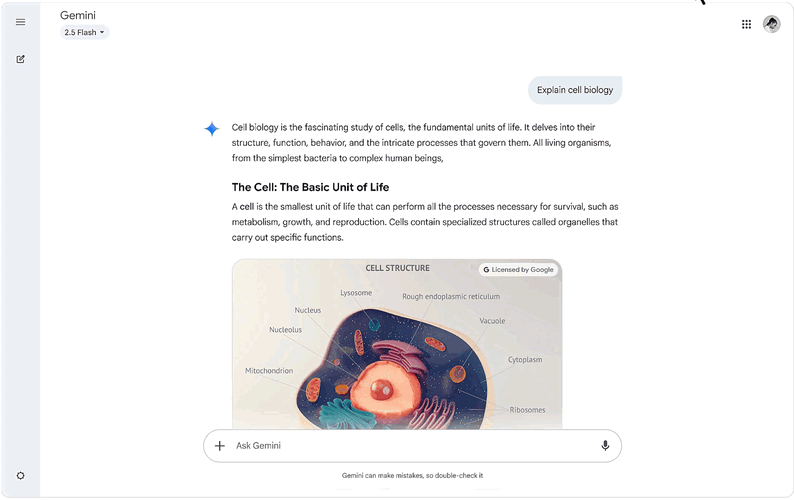Click the Mitochondrion label in the diagram
Screen dimensions: 794x500
click(x=269, y=371)
